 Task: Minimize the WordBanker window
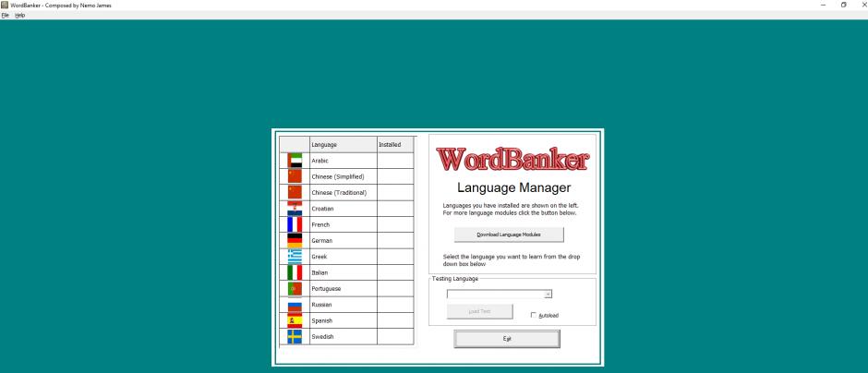823,5
